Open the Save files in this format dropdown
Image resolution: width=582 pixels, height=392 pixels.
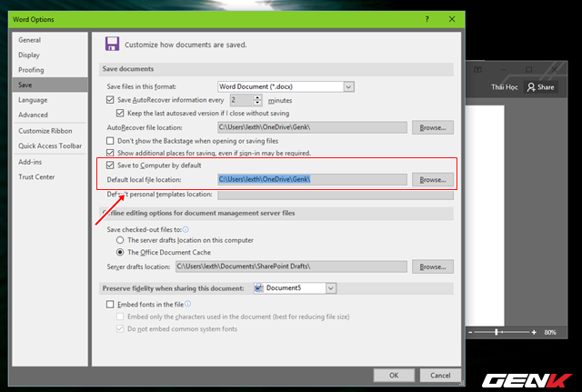(x=348, y=86)
